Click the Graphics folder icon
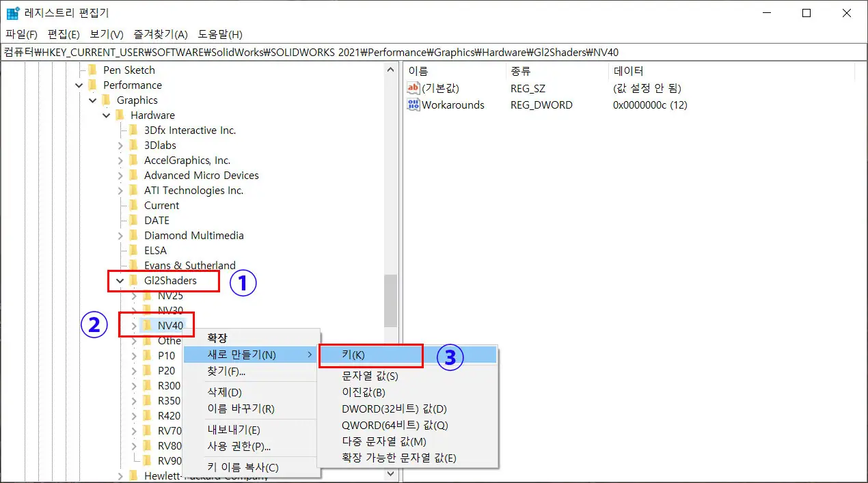This screenshot has height=483, width=868. pos(106,100)
